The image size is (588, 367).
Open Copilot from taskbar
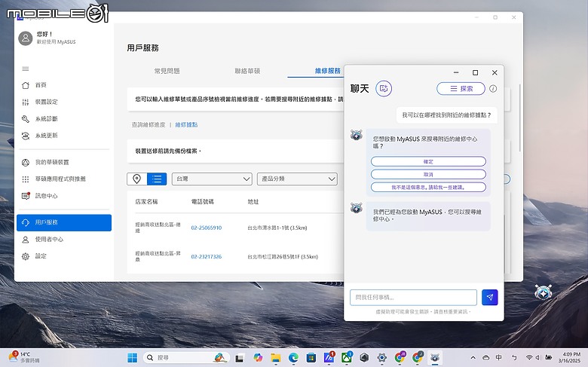258,358
